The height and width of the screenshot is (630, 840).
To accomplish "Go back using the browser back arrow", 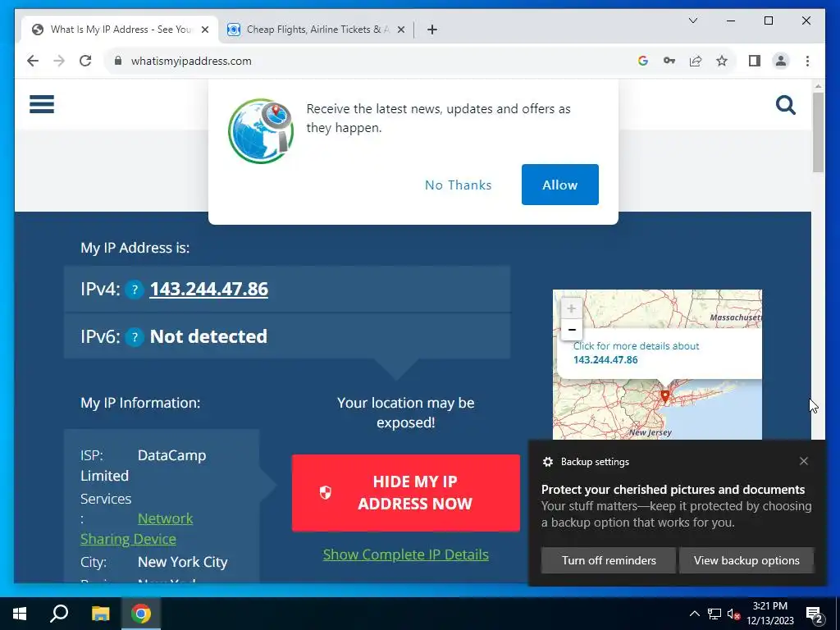I will click(x=33, y=61).
